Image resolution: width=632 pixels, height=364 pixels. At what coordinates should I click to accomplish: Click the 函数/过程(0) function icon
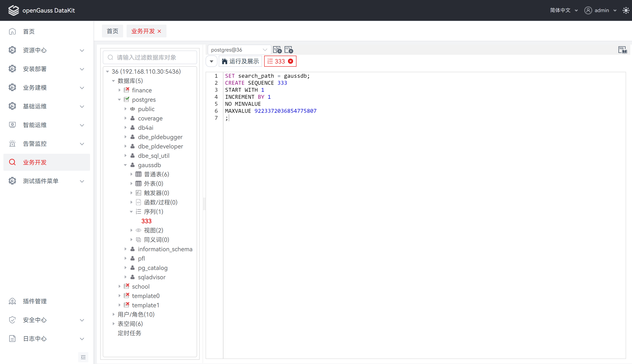[138, 202]
